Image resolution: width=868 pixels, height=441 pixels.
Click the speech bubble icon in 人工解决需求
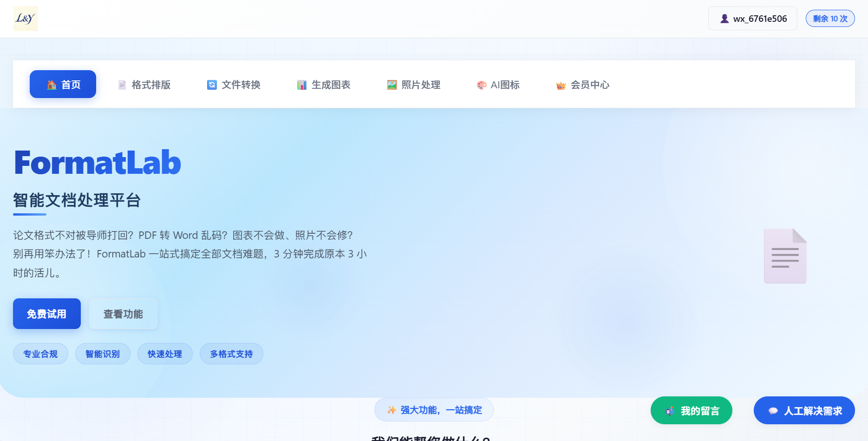pos(773,411)
